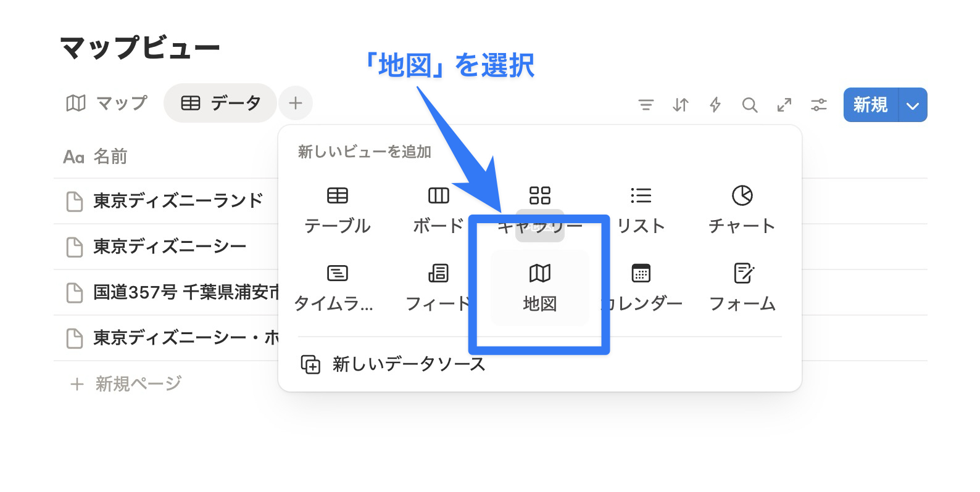Select the フィード feed view
This screenshot has width=980, height=492.
point(438,287)
